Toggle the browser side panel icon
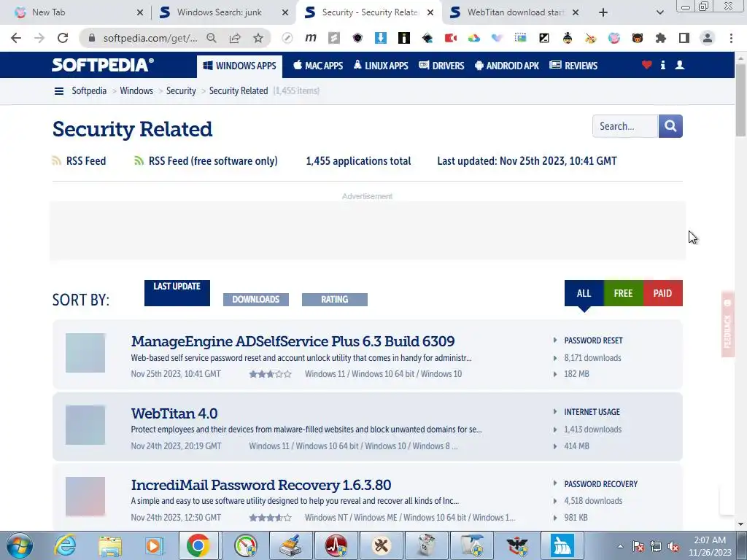 click(x=684, y=38)
